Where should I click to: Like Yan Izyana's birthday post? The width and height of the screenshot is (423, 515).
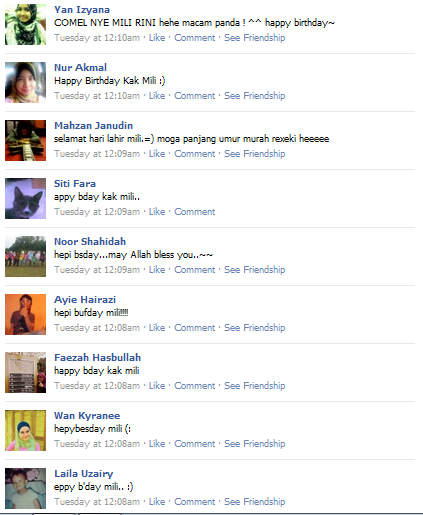(x=157, y=38)
